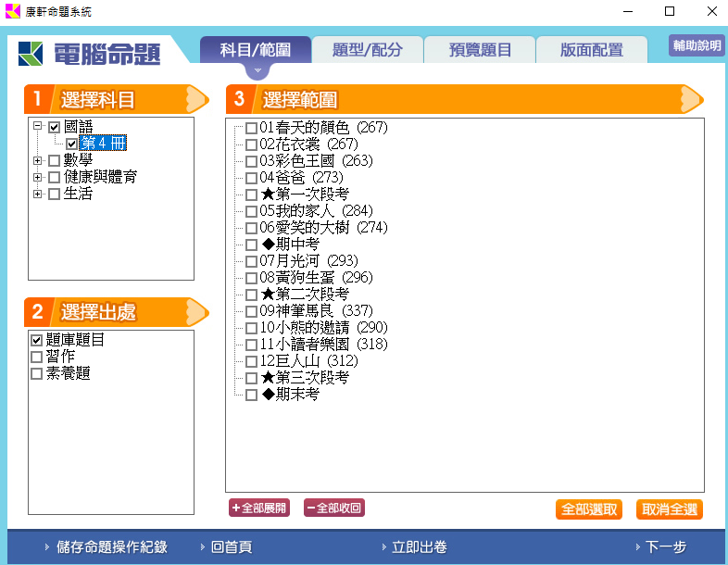Viewport: 728px width, 565px height.
Task: Expand all with 全部展開 button
Action: (259, 508)
